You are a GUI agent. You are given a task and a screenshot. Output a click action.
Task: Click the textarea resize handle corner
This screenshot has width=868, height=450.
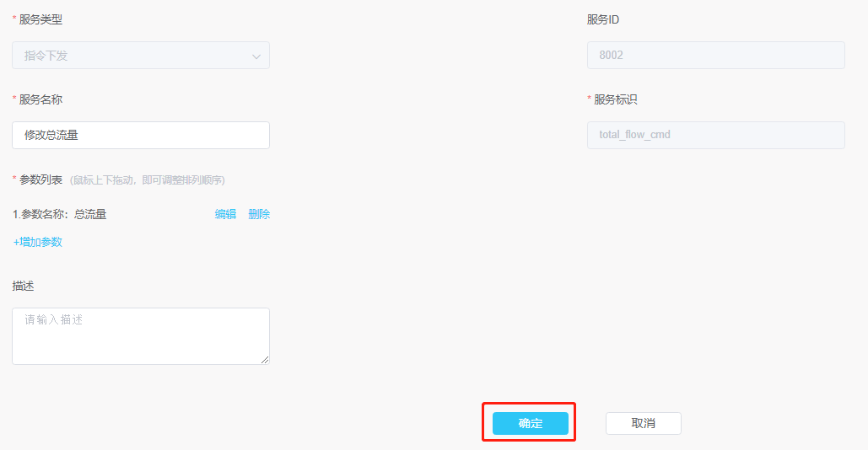click(265, 360)
